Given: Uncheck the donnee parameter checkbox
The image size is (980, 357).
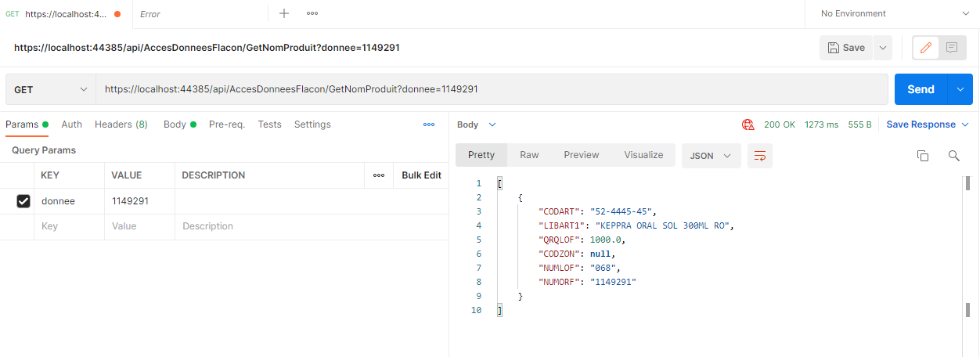Looking at the screenshot, I should click(23, 201).
